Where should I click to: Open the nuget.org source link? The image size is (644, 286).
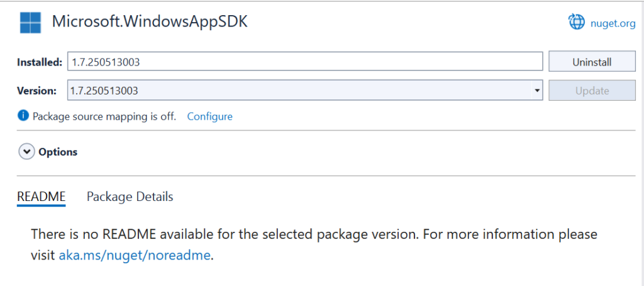(x=613, y=23)
